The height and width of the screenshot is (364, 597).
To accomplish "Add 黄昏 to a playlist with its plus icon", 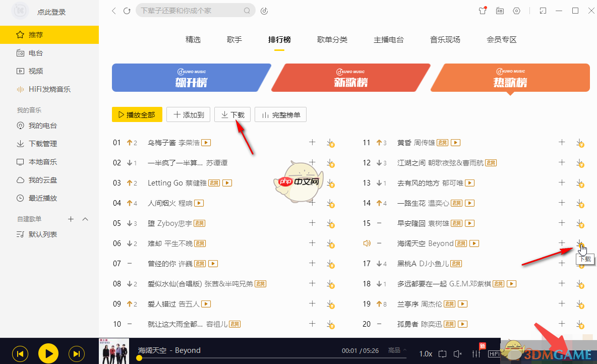I will pyautogui.click(x=561, y=143).
